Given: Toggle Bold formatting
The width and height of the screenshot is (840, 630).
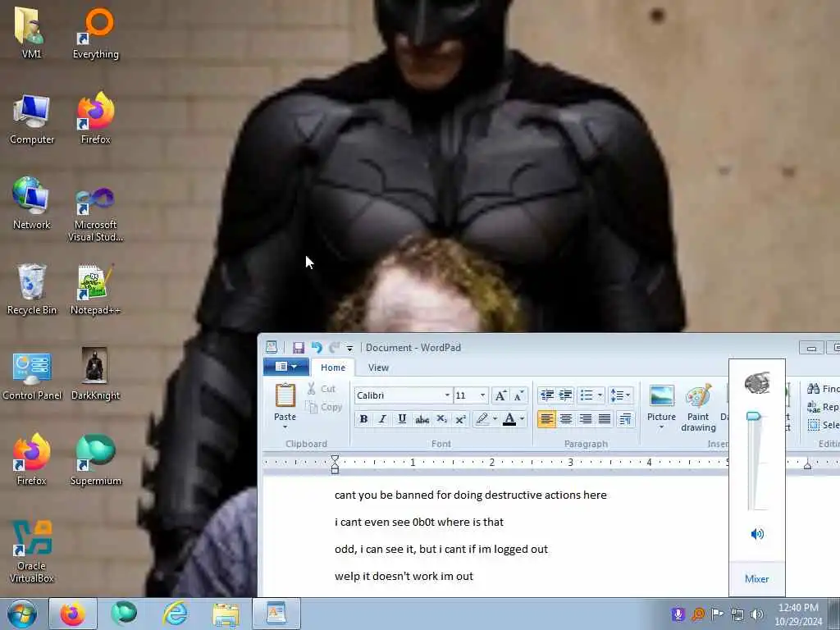Looking at the screenshot, I should 363,419.
